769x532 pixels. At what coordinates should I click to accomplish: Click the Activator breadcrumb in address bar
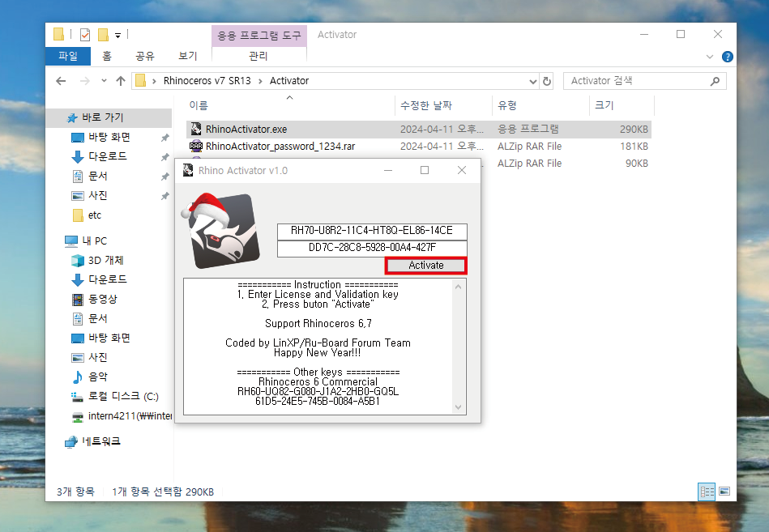[x=288, y=81]
